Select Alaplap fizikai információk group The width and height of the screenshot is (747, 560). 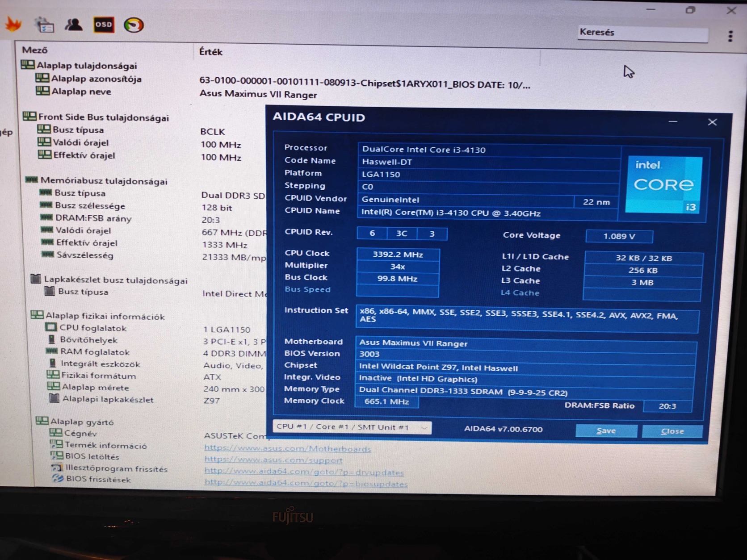click(x=98, y=316)
